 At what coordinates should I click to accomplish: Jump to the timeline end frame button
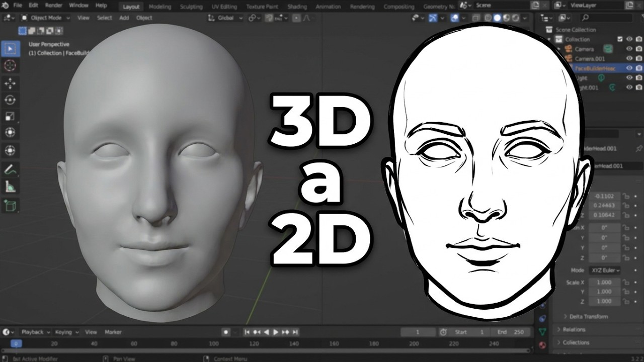click(x=295, y=332)
